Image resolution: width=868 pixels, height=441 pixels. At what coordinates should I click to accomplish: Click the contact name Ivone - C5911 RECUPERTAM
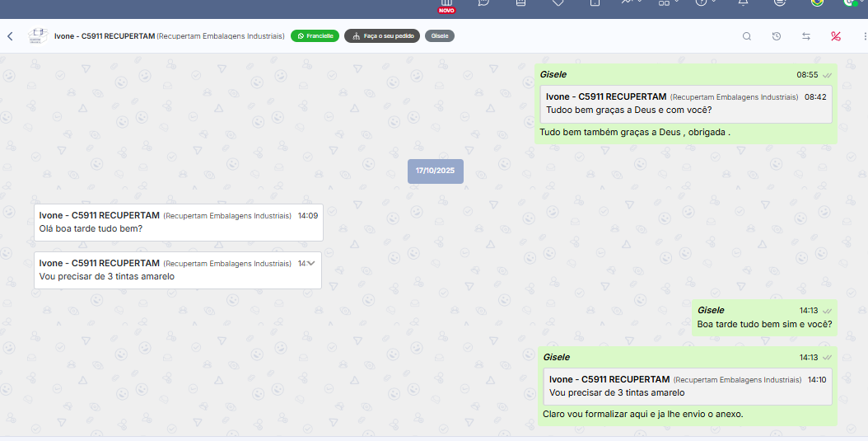pyautogui.click(x=104, y=36)
